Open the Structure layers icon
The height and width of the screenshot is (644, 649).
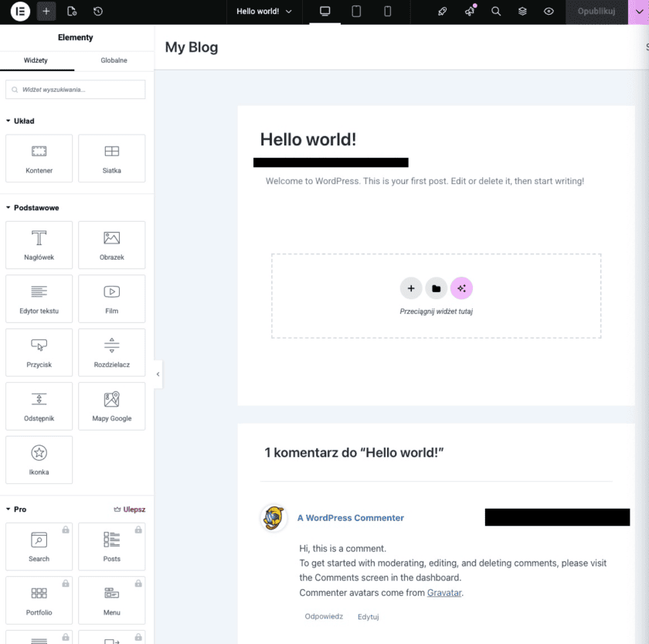pos(522,12)
